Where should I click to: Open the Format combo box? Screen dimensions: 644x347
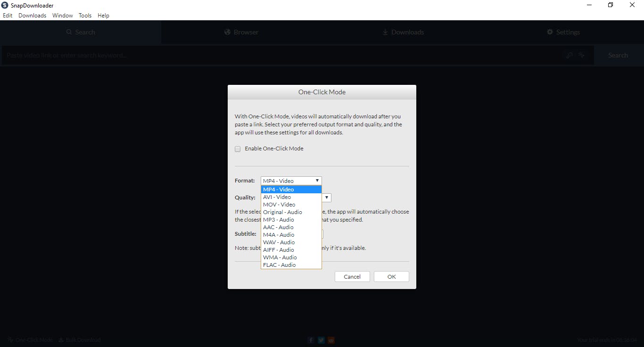point(291,181)
